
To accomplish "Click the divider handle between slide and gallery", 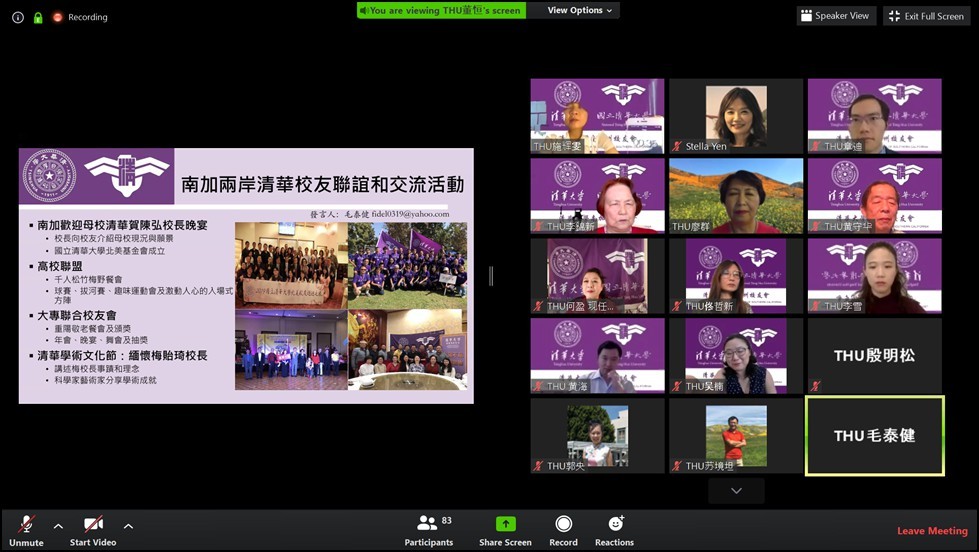I will (x=490, y=276).
